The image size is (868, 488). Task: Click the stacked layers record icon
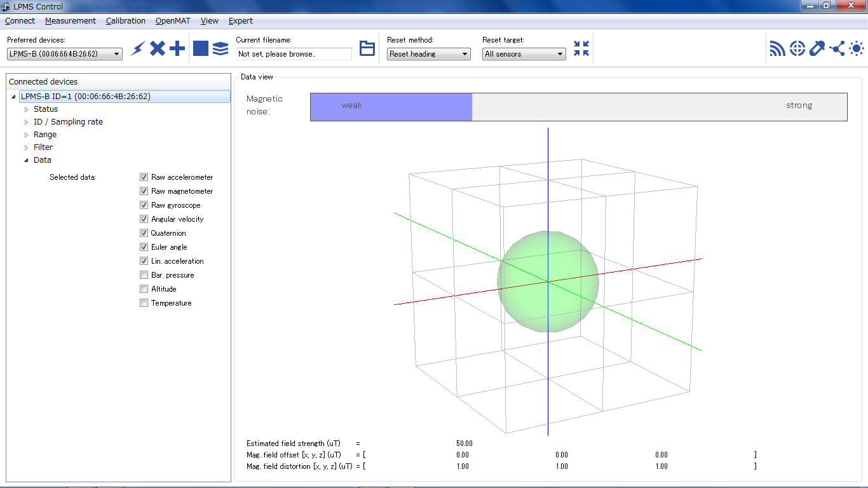coord(220,48)
